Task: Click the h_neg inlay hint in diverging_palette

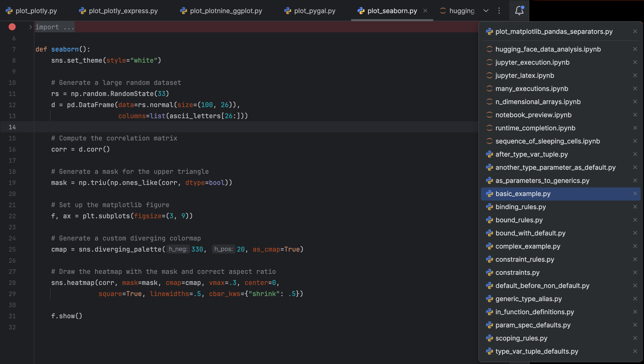Action: point(178,249)
